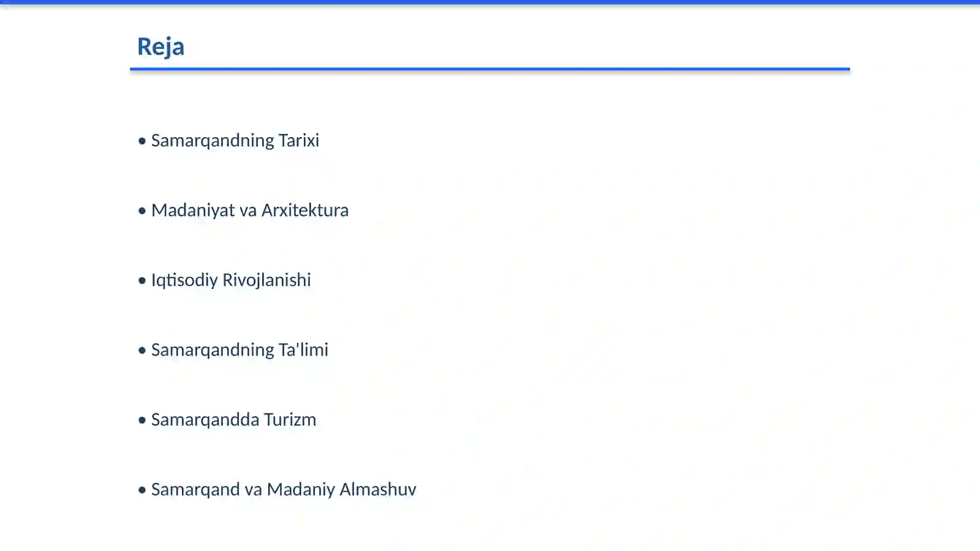This screenshot has width=980, height=551.
Task: Click the blue bar along the top edge
Action: (x=490, y=2)
